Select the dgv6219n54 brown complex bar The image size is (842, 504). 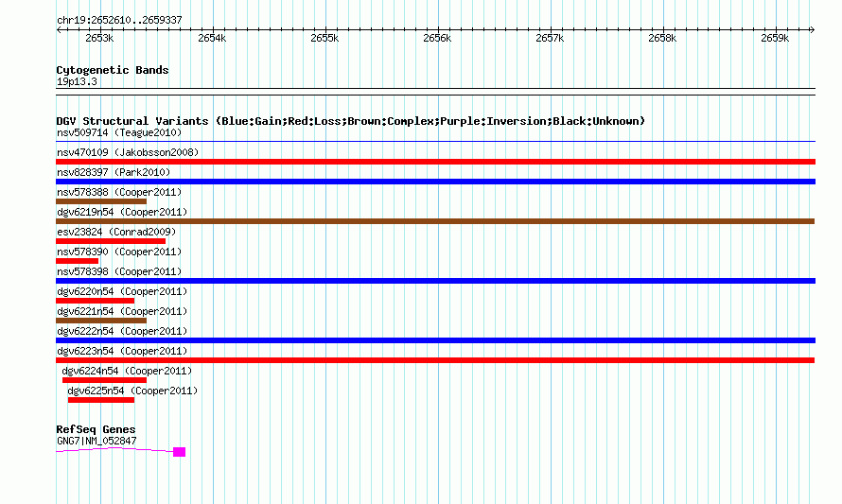[435, 221]
